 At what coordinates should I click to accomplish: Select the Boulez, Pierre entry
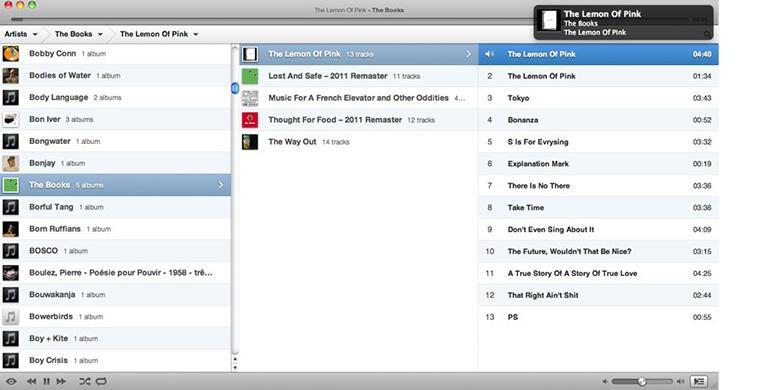click(x=115, y=273)
